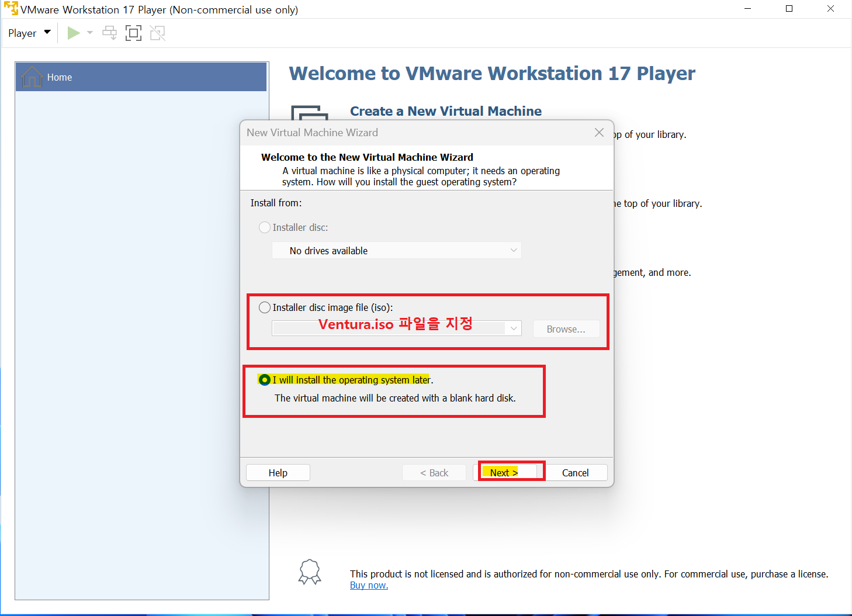Close the VMware Player window
Image resolution: width=852 pixels, height=616 pixels.
click(830, 9)
